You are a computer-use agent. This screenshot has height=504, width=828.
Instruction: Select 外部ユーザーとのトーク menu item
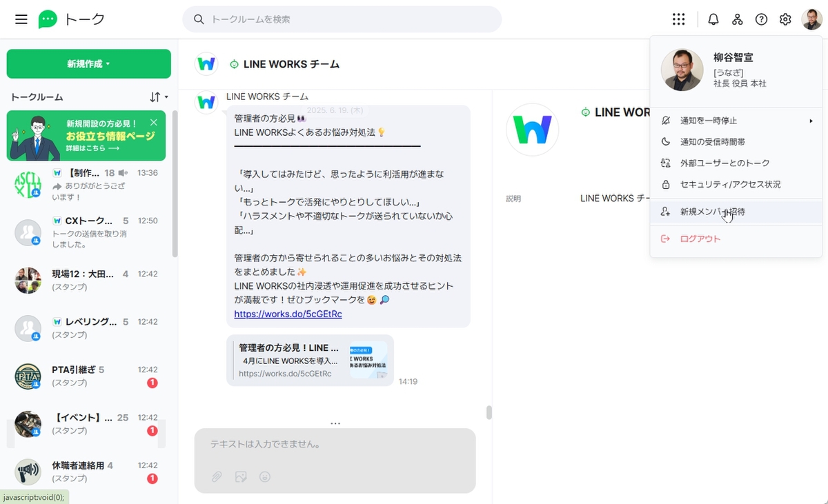(x=736, y=163)
